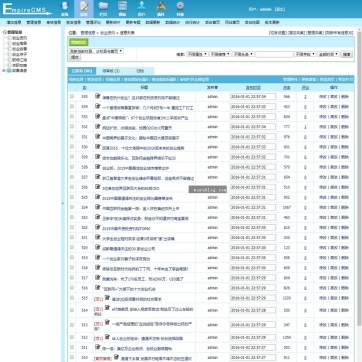
Task: Click the root folder icon in sidebar tree
Action: coord(5,32)
